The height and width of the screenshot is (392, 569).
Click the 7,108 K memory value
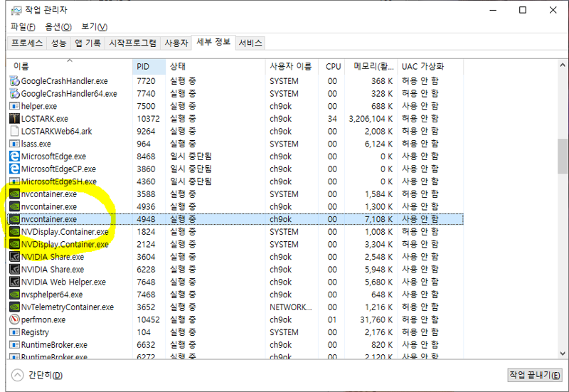coord(379,219)
